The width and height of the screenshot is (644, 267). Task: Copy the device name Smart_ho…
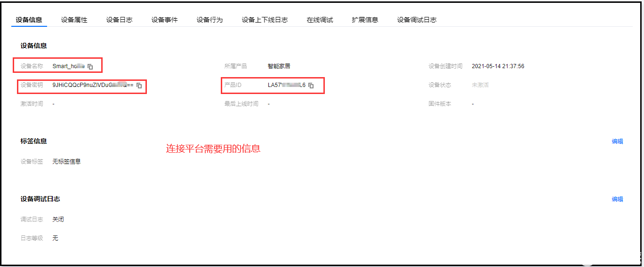[x=90, y=67]
